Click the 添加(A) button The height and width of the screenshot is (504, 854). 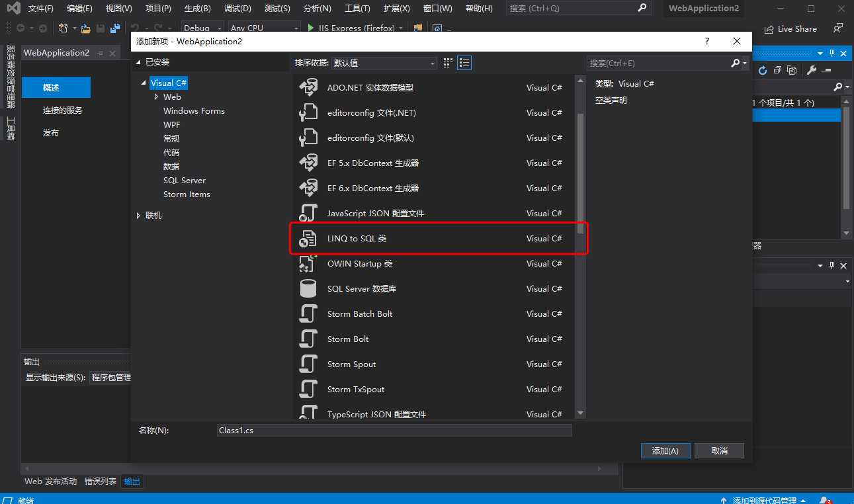[665, 450]
